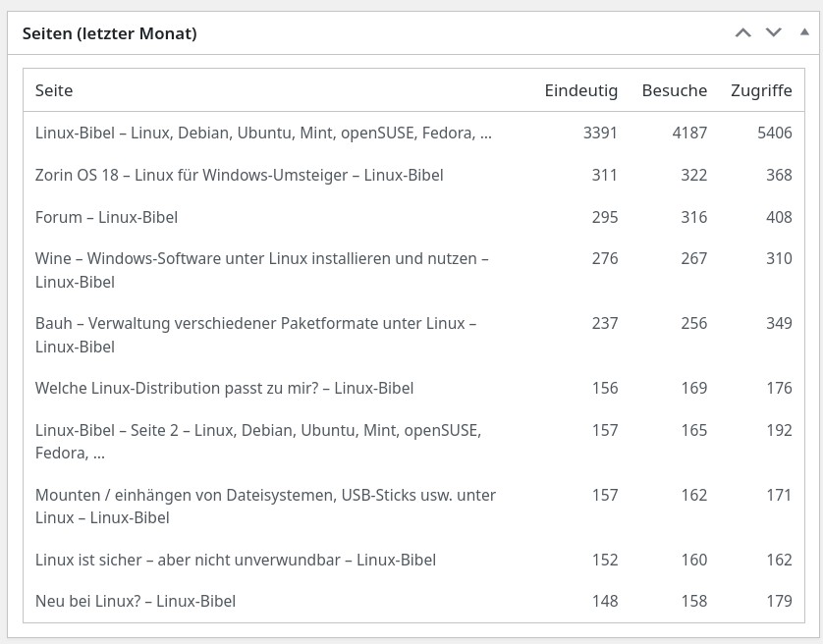Click the top Linux-Bibel homepage entry
The width and height of the screenshot is (823, 644).
pos(263,133)
